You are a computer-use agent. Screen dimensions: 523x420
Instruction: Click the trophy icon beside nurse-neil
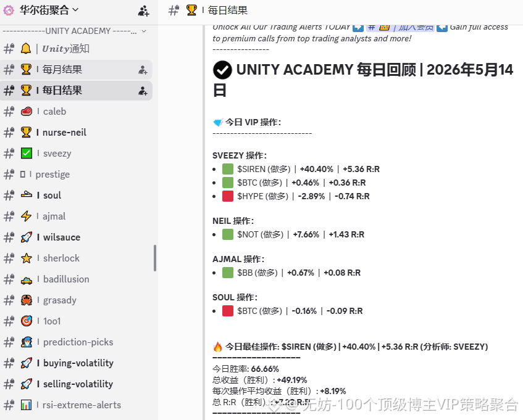click(x=27, y=132)
